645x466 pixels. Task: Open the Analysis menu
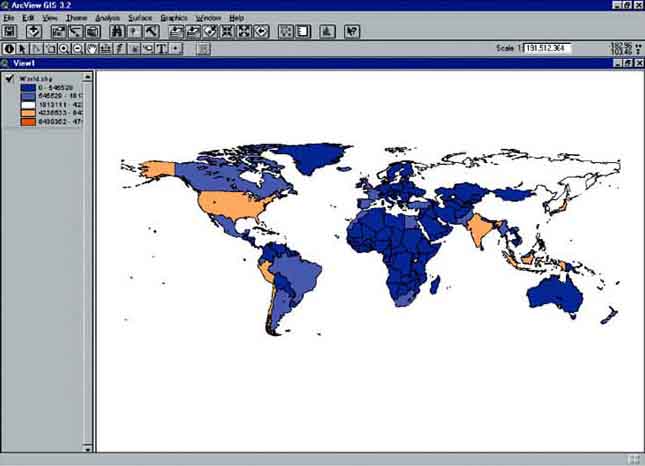pos(107,18)
